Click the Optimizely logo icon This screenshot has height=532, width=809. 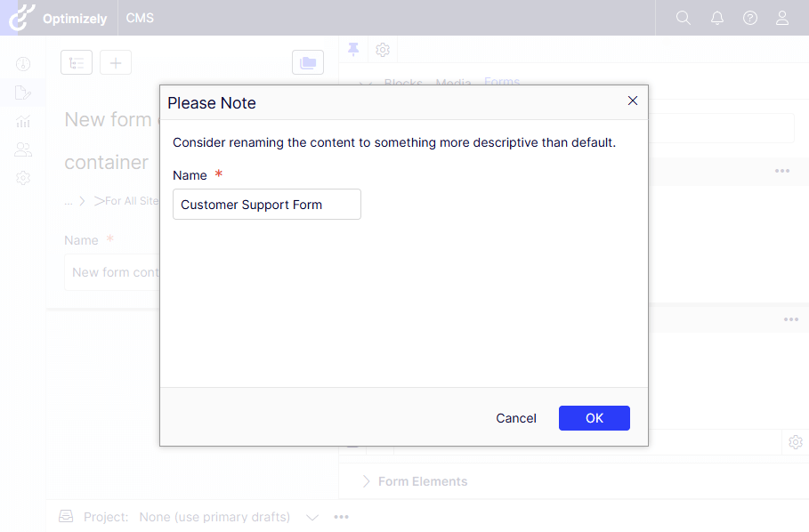pos(21,18)
